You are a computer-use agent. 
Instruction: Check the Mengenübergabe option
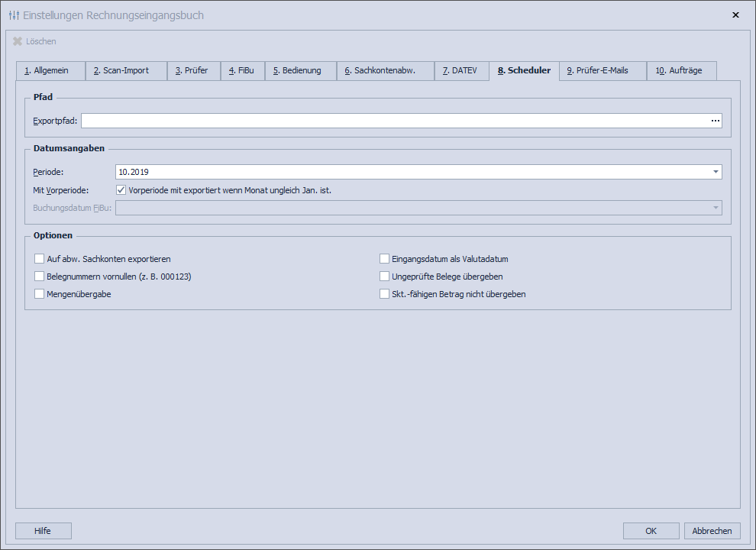40,294
